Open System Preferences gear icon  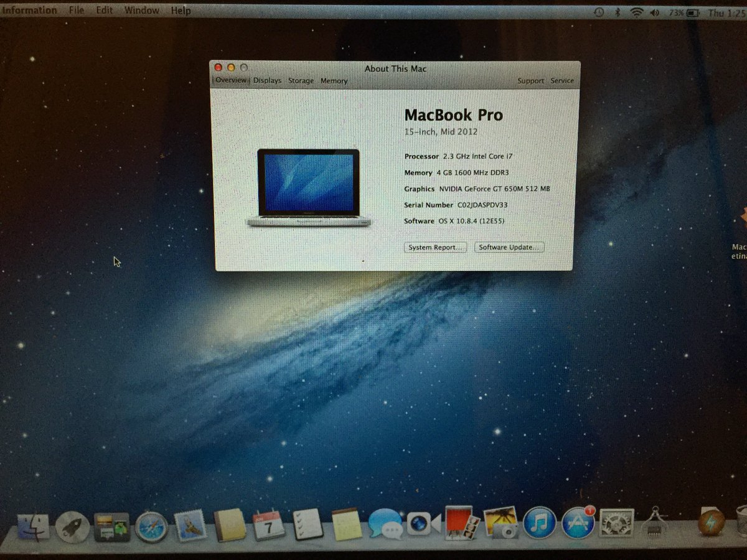coord(616,522)
